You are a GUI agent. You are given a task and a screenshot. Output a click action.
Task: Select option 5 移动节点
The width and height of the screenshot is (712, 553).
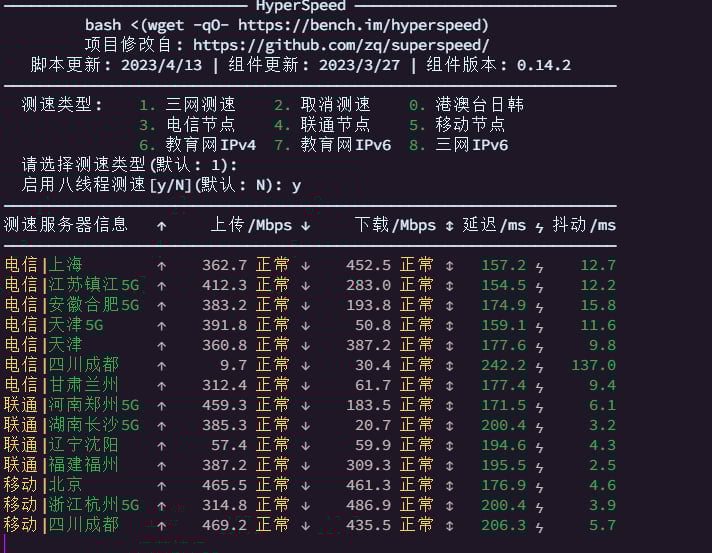pyautogui.click(x=457, y=124)
